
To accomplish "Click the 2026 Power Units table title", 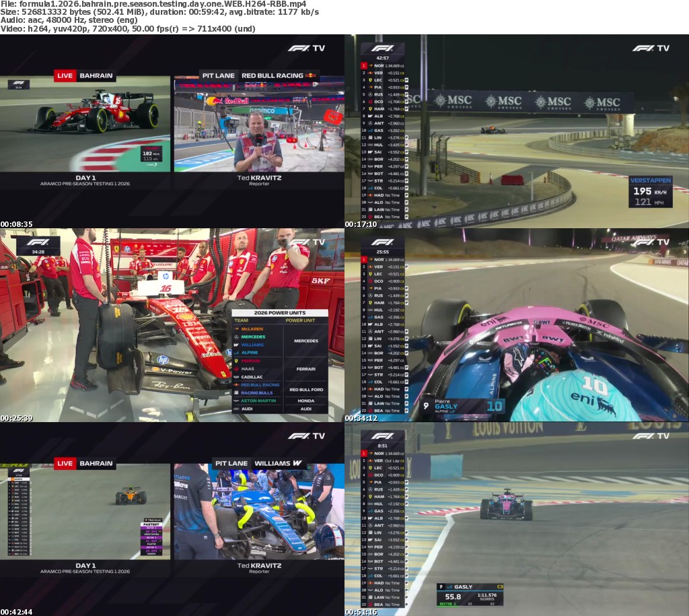I will pos(279,313).
